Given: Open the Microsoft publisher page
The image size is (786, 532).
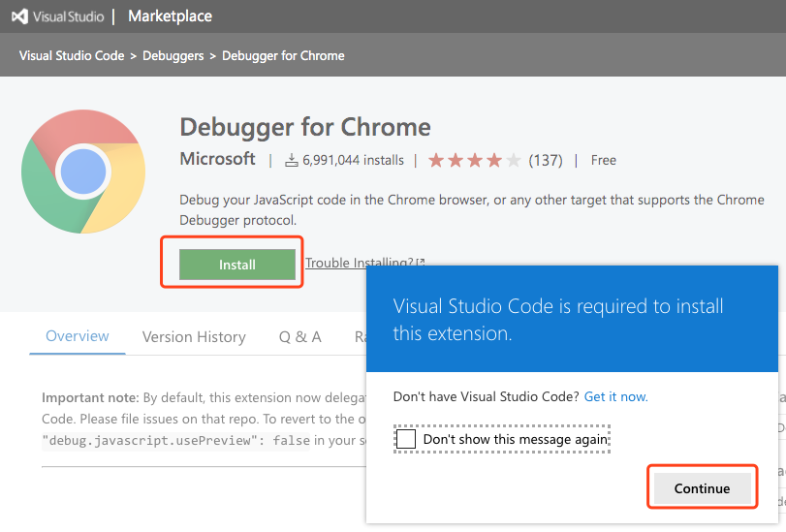Looking at the screenshot, I should click(x=217, y=159).
